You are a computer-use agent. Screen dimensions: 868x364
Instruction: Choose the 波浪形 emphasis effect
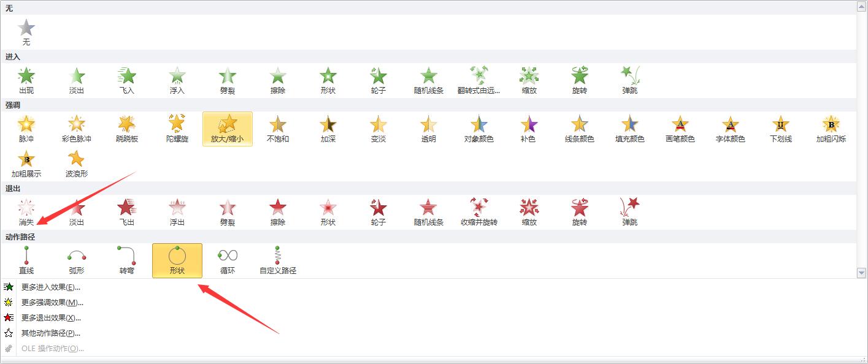tap(77, 164)
